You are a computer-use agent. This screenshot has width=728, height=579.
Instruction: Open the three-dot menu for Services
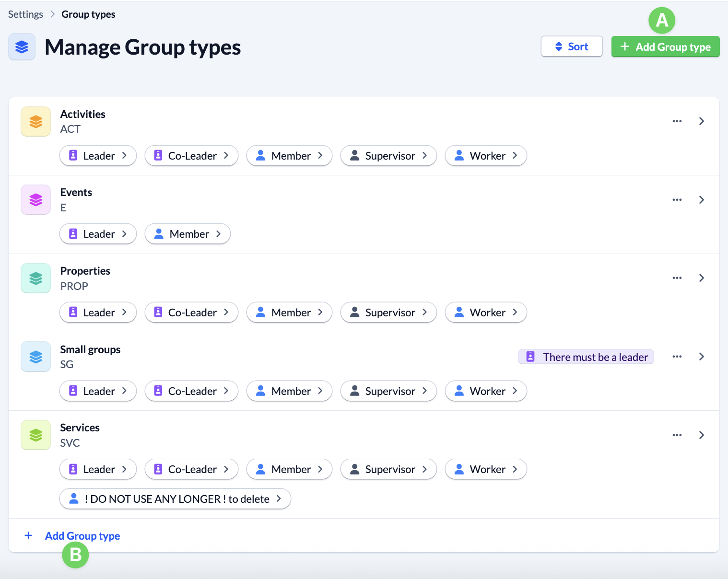(677, 435)
